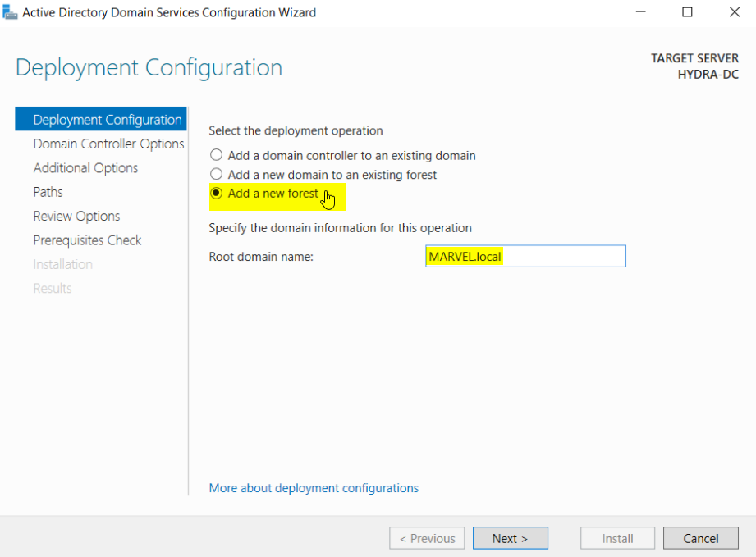Click into the Root domain name field

coord(525,257)
